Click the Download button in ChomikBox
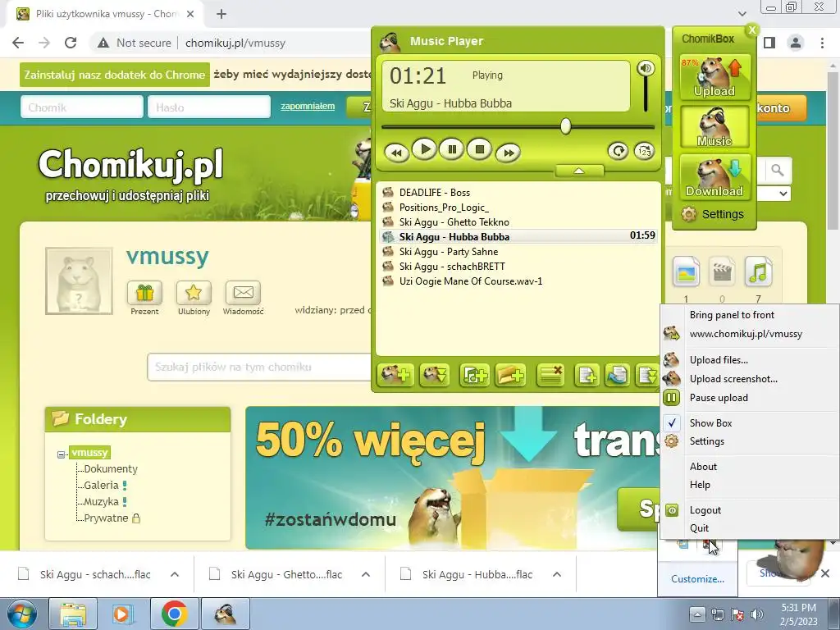Screen dimensions: 840x630 714,177
